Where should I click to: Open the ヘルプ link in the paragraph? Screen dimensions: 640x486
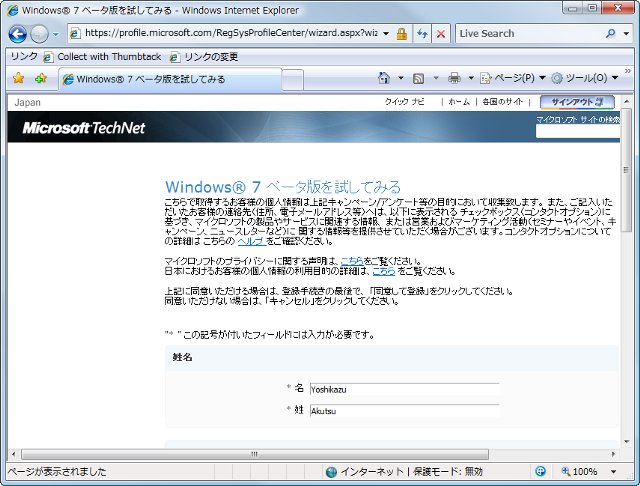coord(251,241)
